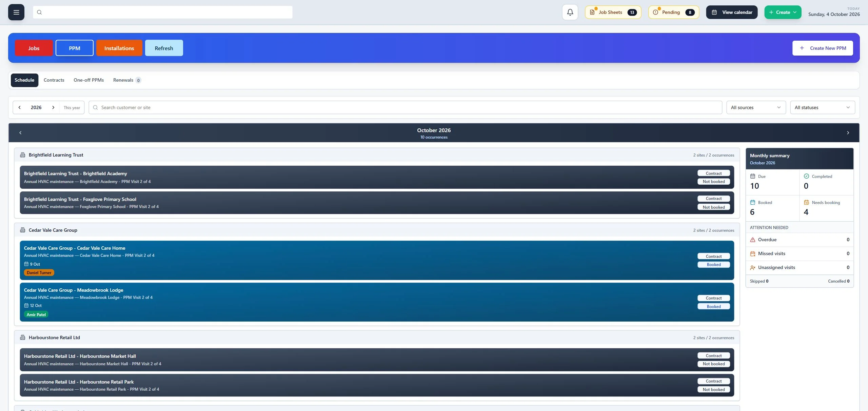Viewport: 868px width, 411px height.
Task: Go to next year arrow
Action: [53, 107]
